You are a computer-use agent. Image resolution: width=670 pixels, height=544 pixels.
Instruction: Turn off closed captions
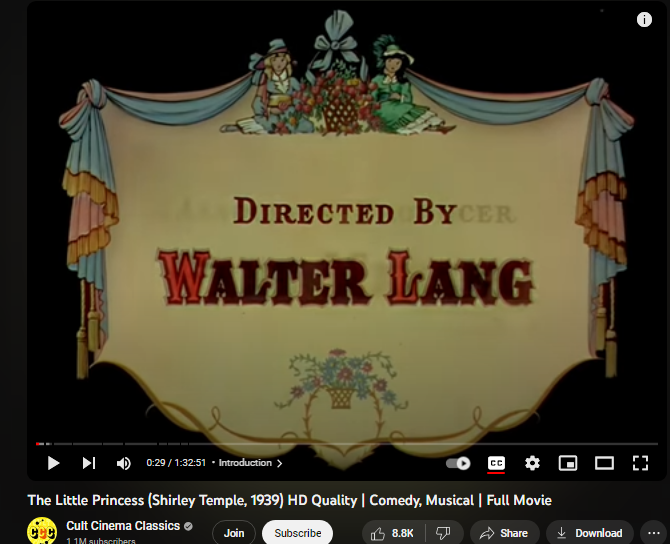496,463
